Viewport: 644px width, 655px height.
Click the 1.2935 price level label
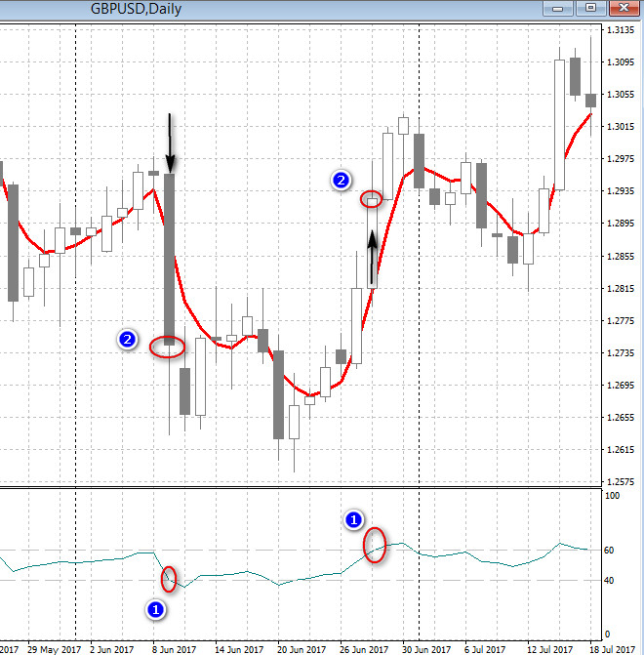pos(621,191)
